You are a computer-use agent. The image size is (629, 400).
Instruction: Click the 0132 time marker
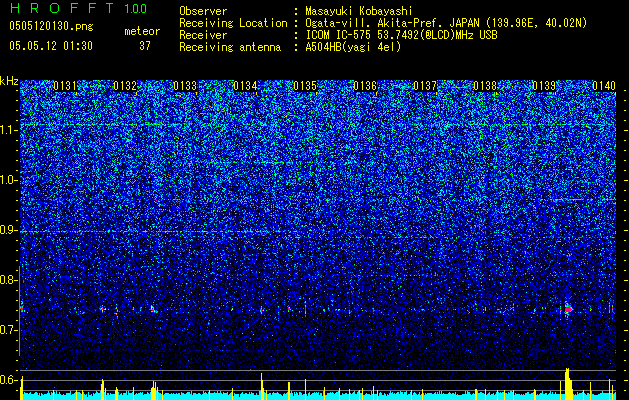tap(125, 86)
